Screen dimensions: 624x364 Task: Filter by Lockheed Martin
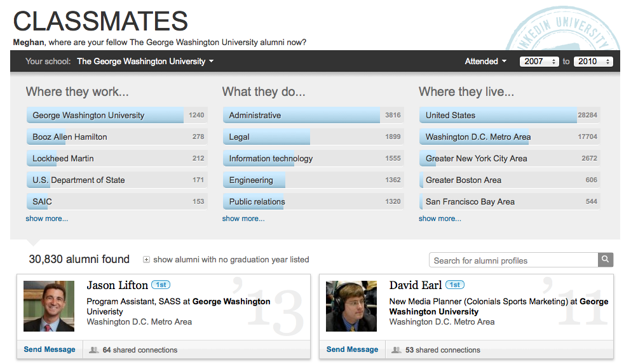(117, 158)
